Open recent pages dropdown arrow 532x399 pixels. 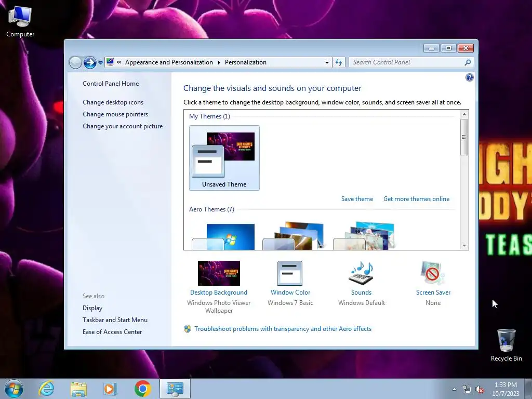[x=100, y=63]
